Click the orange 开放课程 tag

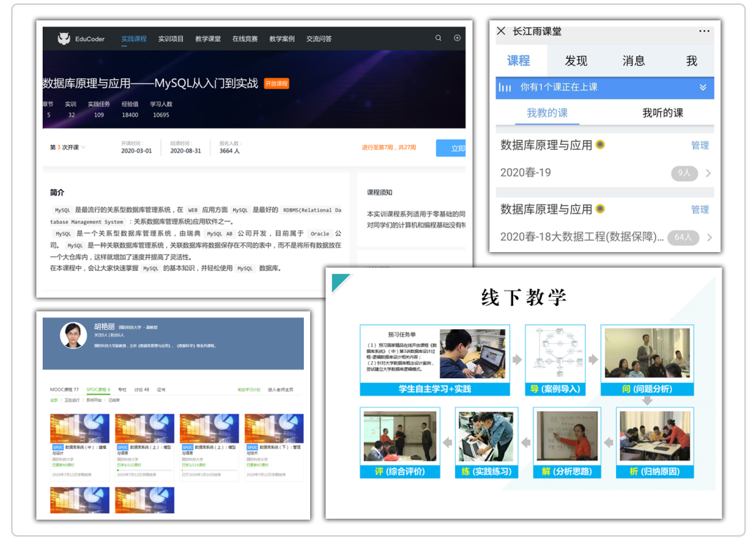(276, 83)
